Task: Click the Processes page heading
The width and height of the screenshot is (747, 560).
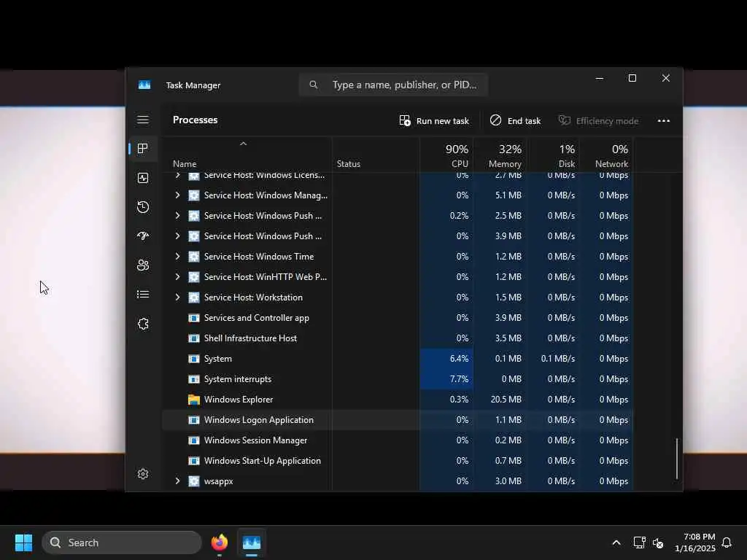Action: pyautogui.click(x=195, y=120)
